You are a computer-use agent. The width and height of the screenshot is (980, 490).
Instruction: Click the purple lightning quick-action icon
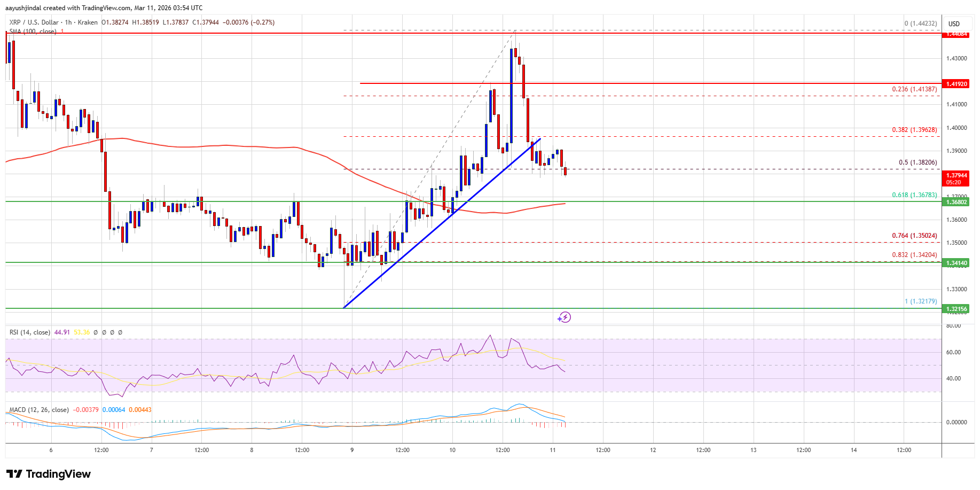click(565, 317)
